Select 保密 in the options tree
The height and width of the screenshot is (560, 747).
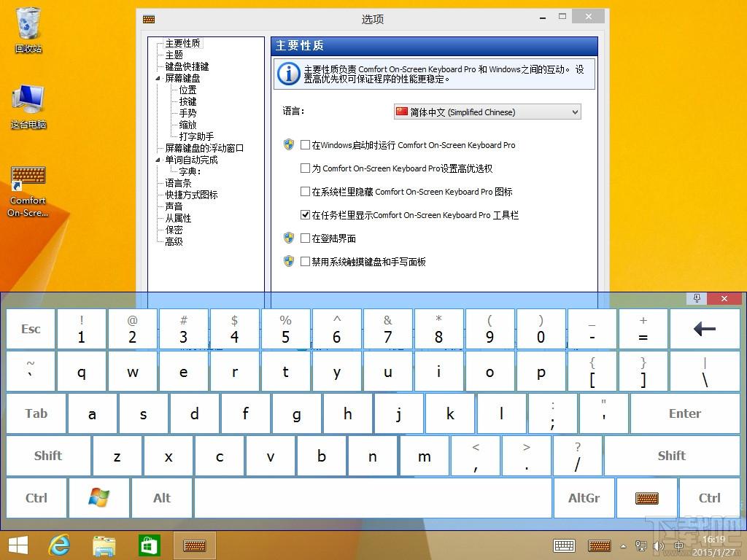pyautogui.click(x=174, y=230)
